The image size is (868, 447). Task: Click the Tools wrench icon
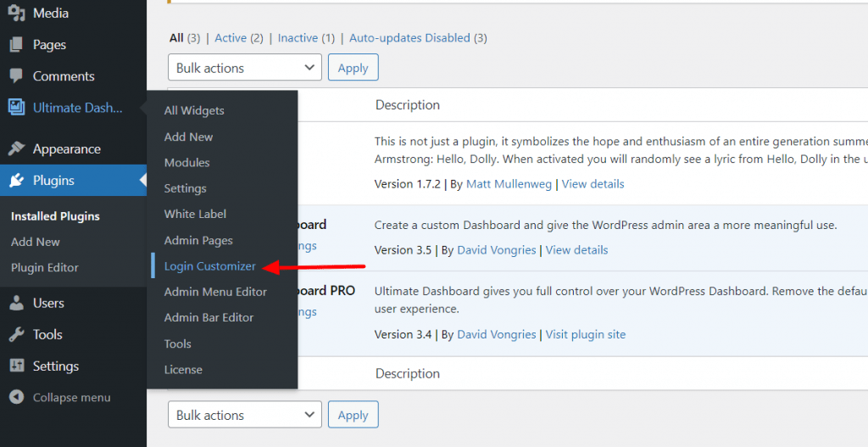[x=17, y=334]
